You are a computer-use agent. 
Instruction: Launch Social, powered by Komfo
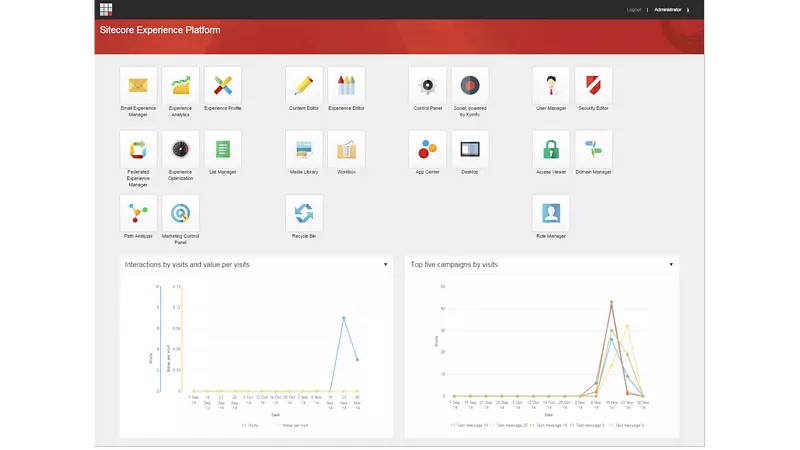(470, 85)
